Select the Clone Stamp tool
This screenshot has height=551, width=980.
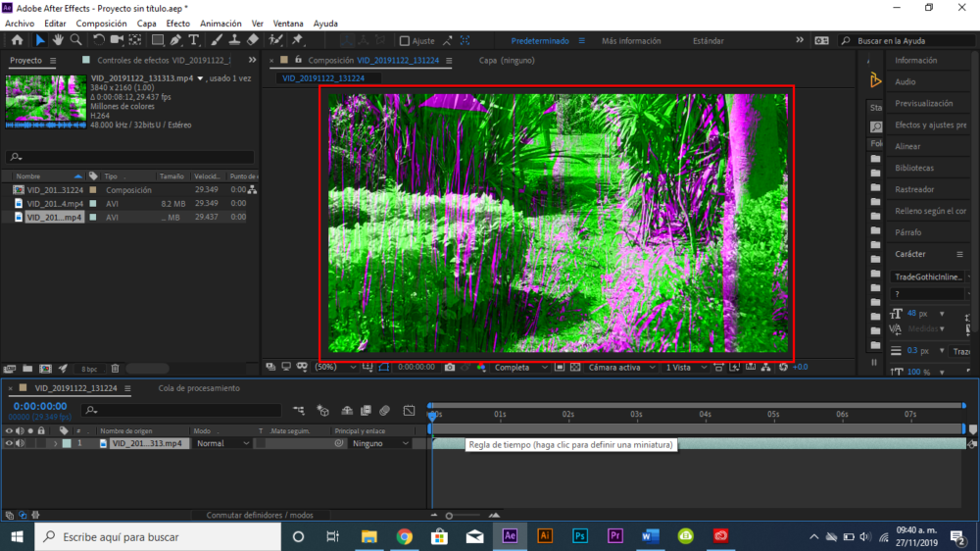coord(234,40)
